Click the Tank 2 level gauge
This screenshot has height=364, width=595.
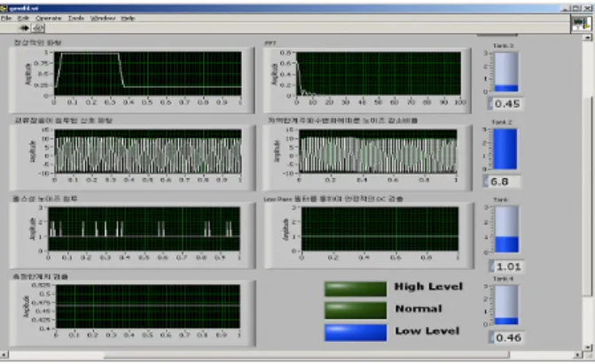(505, 149)
